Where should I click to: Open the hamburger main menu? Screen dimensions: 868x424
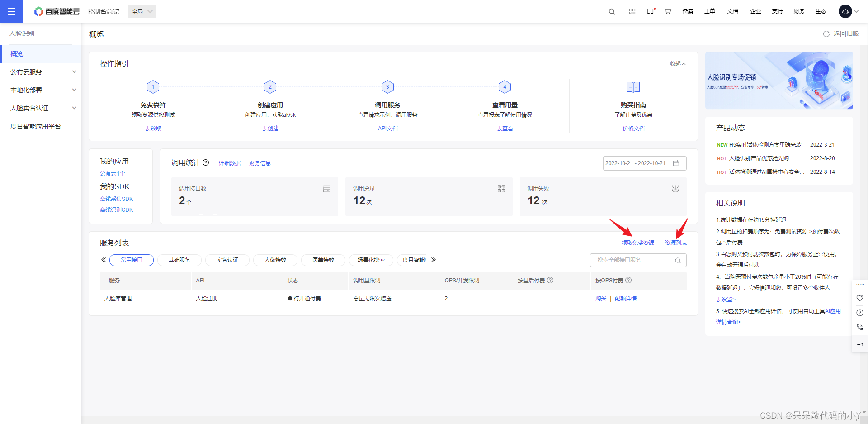point(11,11)
